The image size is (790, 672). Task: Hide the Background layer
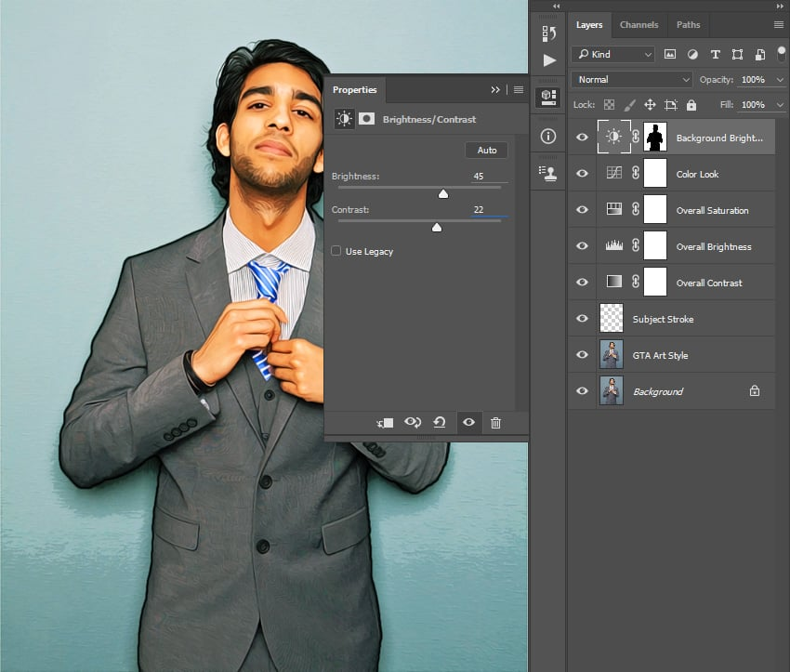[582, 391]
